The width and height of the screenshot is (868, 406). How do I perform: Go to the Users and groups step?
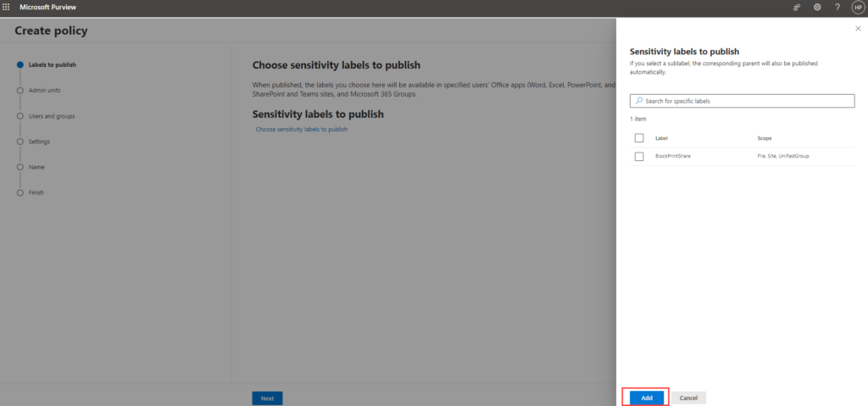(52, 116)
